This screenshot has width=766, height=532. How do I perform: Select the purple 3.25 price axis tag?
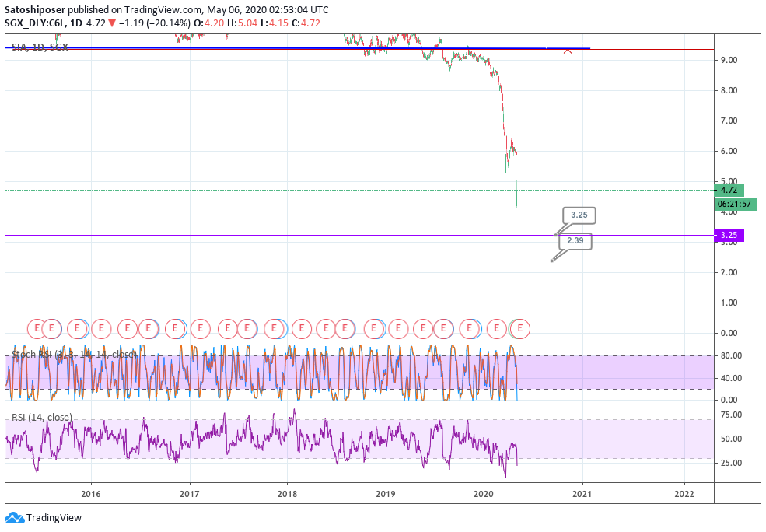point(729,235)
